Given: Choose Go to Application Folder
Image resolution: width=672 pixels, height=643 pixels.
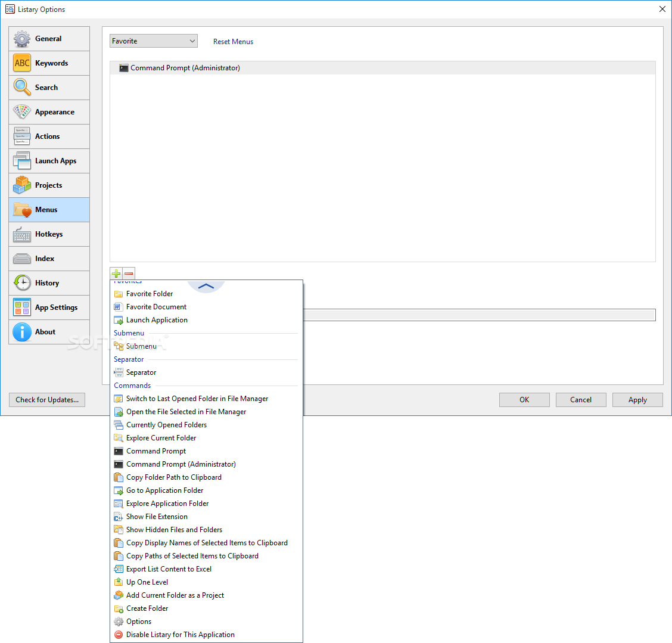Looking at the screenshot, I should pyautogui.click(x=206, y=490).
